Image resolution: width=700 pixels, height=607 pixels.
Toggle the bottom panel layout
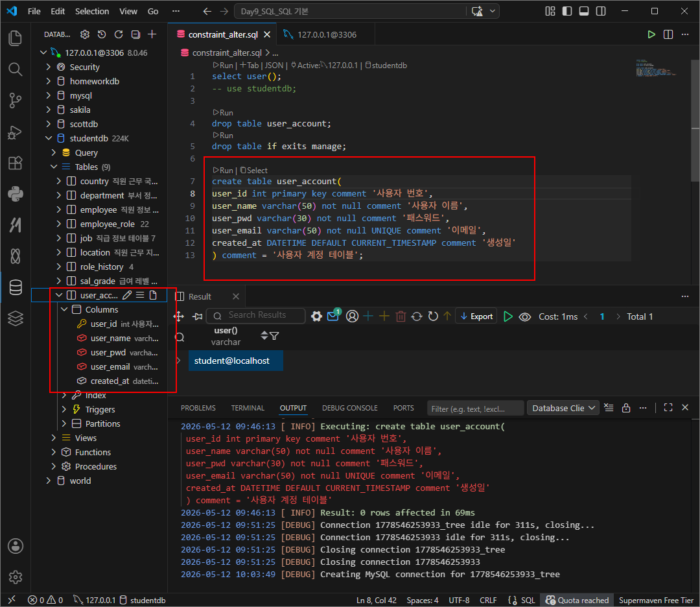pyautogui.click(x=584, y=11)
